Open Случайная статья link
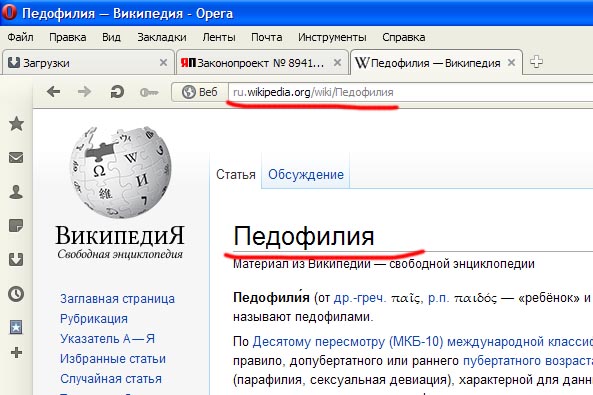This screenshot has width=593, height=395. pos(111,378)
